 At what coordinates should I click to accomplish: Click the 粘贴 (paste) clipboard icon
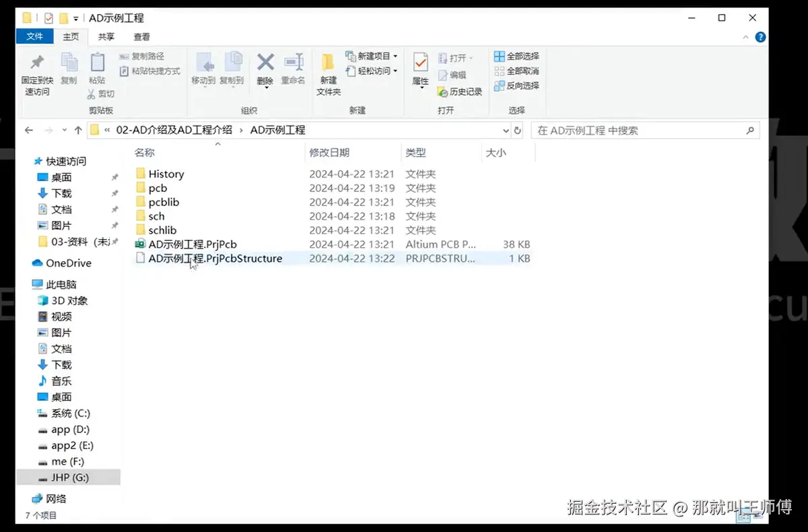(97, 63)
